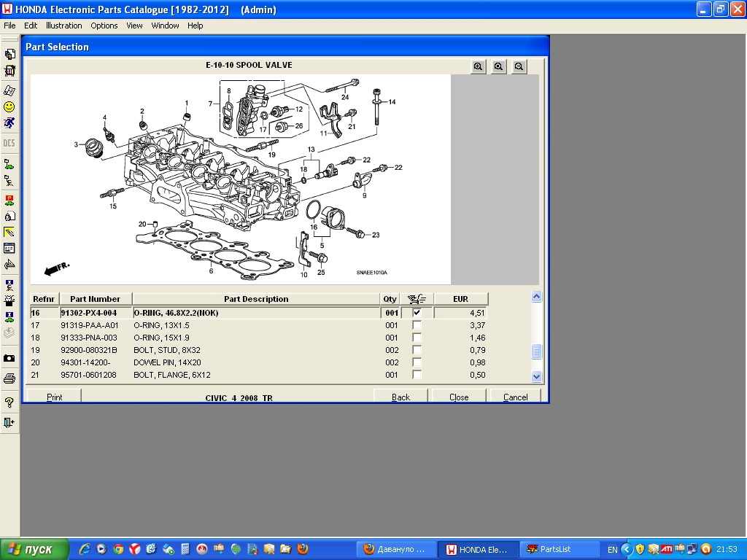Open the Illustration menu
The height and width of the screenshot is (560, 747).
[64, 26]
